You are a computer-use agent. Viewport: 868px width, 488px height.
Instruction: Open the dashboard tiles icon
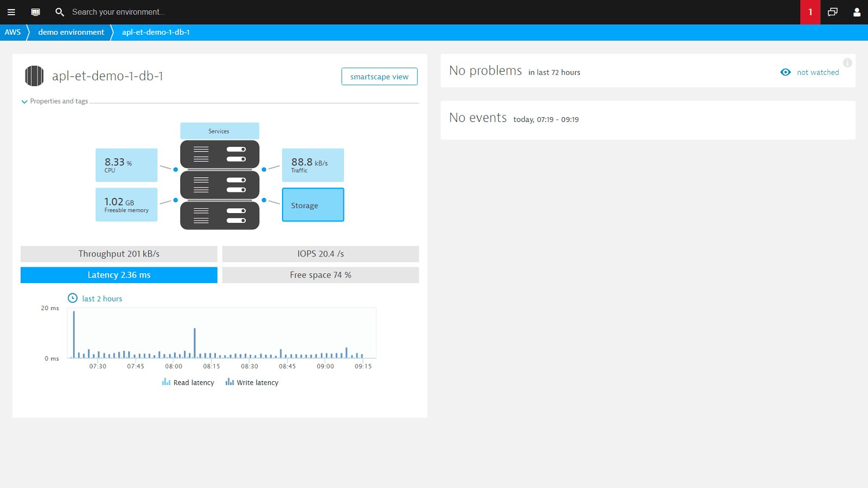point(36,12)
